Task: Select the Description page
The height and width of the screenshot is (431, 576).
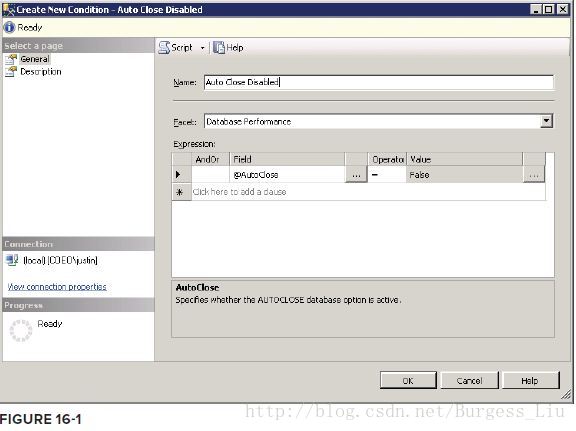Action: 41,72
